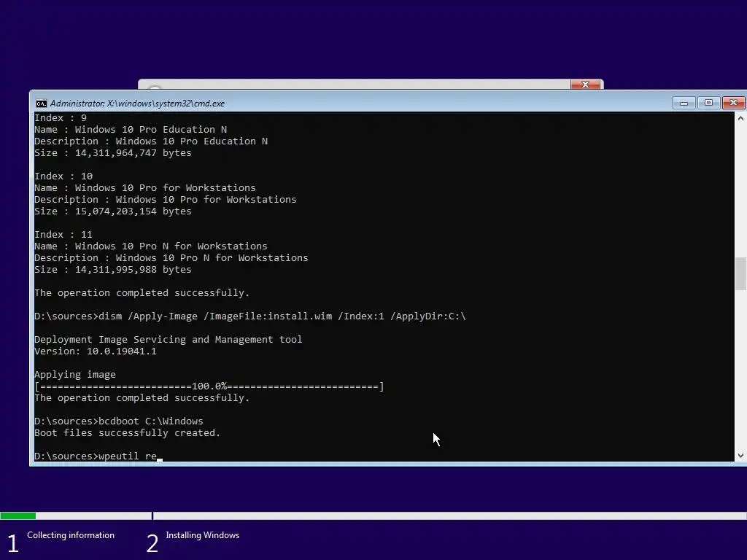The width and height of the screenshot is (747, 560).
Task: Minimize the cmd.exe window
Action: pos(684,103)
